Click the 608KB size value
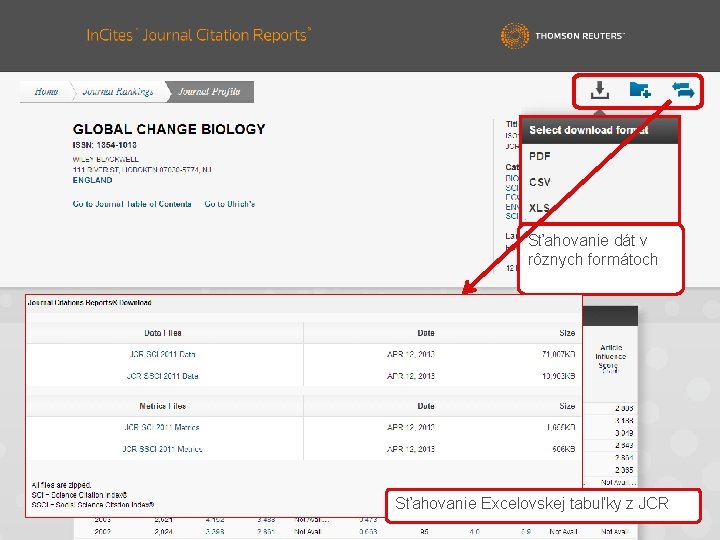Image resolution: width=720 pixels, height=540 pixels. [563, 449]
